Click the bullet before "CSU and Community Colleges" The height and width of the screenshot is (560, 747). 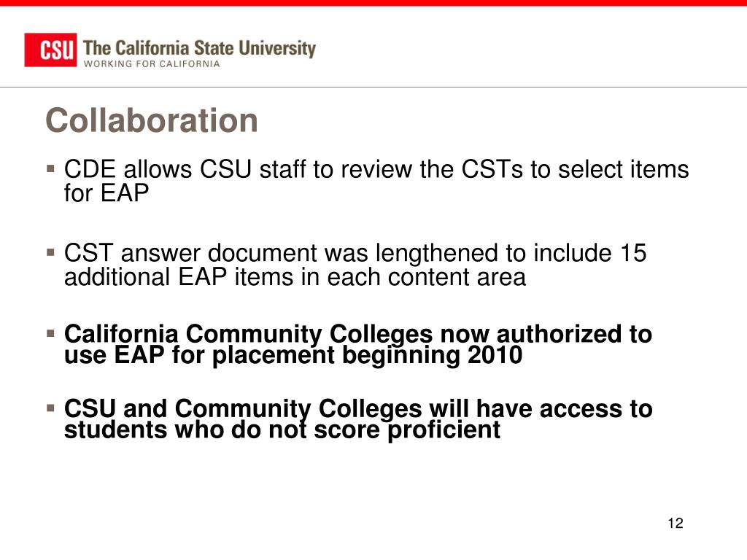tap(50, 408)
